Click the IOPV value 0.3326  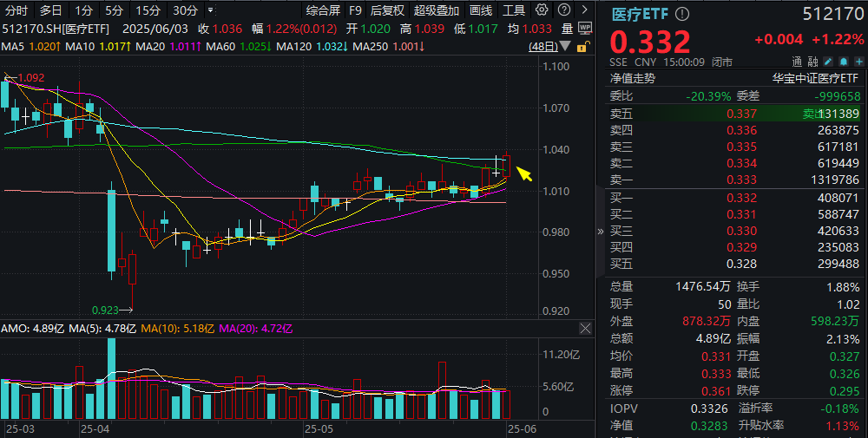[x=709, y=409]
